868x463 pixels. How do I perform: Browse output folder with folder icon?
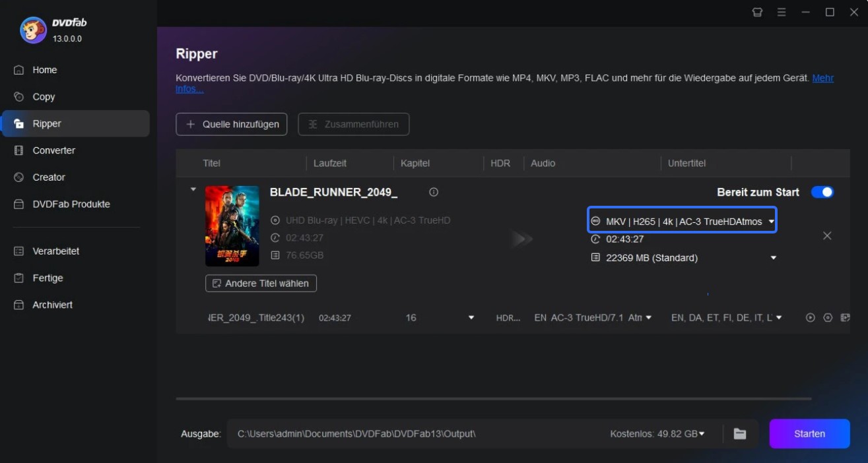point(740,434)
